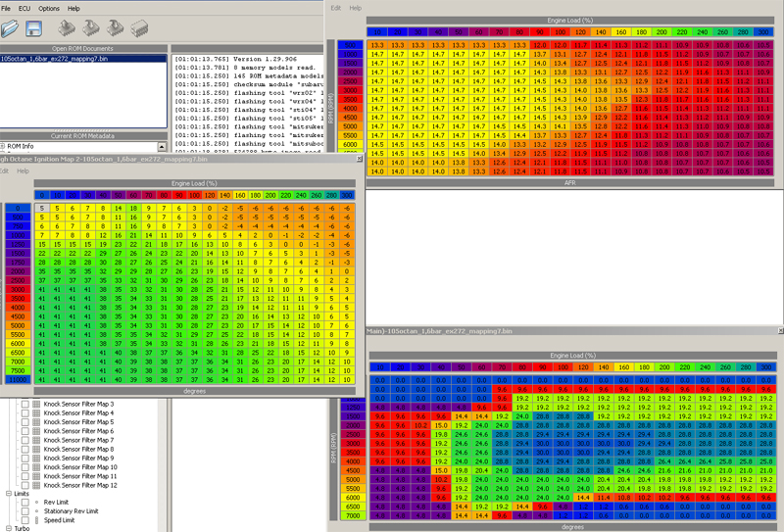The height and width of the screenshot is (532, 784).
Task: Click the RPM 11000 axis cell in Ignition Map 2
Action: (x=18, y=379)
